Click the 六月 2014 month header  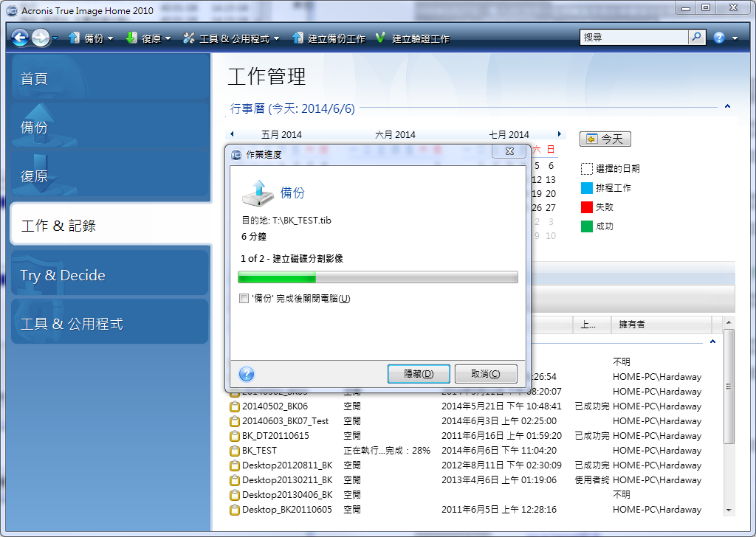coord(396,134)
